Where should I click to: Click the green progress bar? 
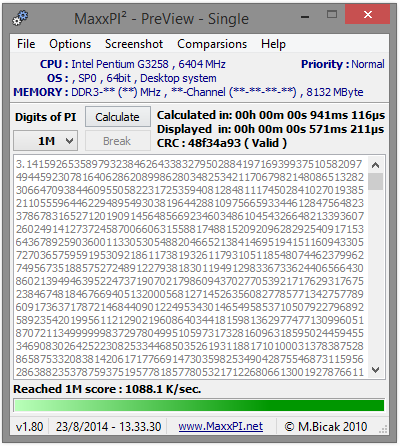199,405
